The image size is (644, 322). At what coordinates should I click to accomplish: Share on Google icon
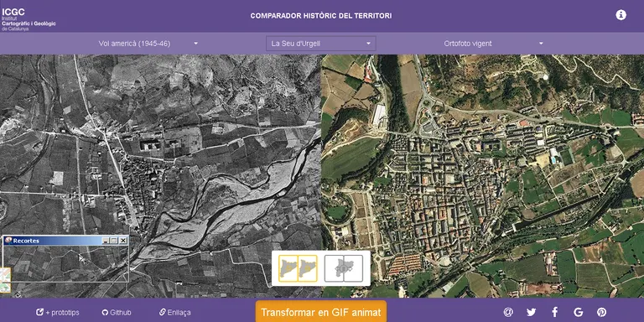pos(579,312)
